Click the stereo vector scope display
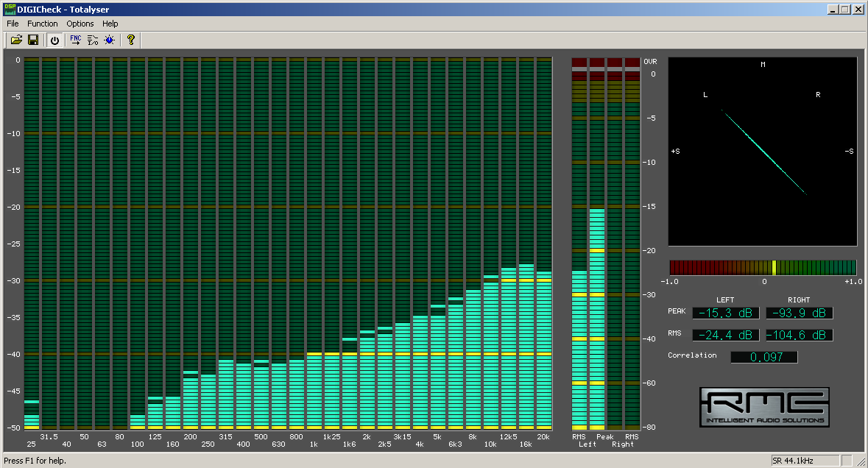Viewport: 868px width, 468px height. click(763, 152)
